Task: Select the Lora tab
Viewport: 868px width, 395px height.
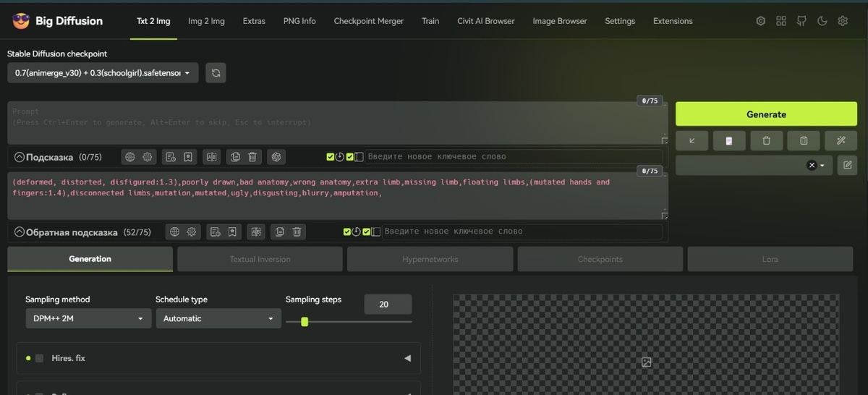Action: [x=770, y=259]
